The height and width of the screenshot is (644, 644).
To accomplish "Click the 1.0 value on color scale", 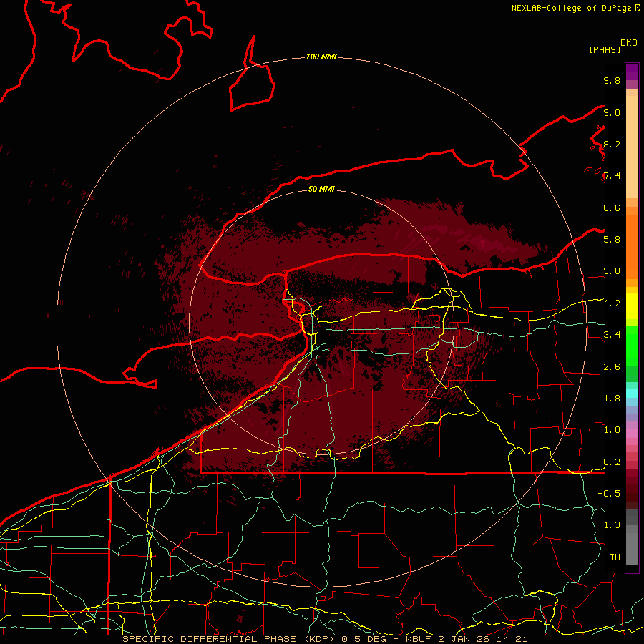I will pos(612,429).
